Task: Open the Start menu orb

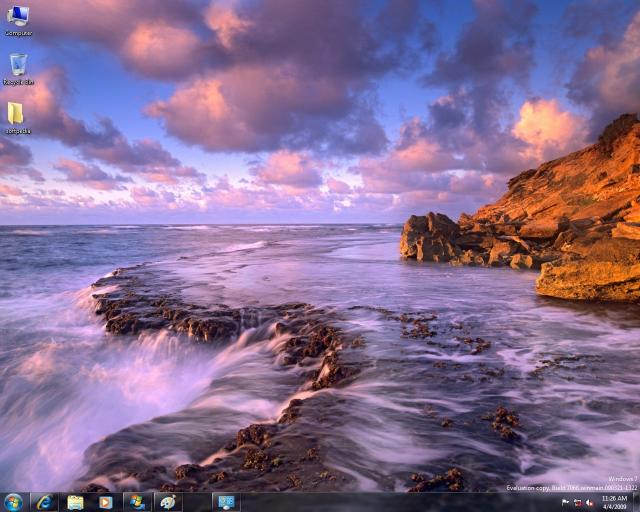Action: (x=13, y=501)
